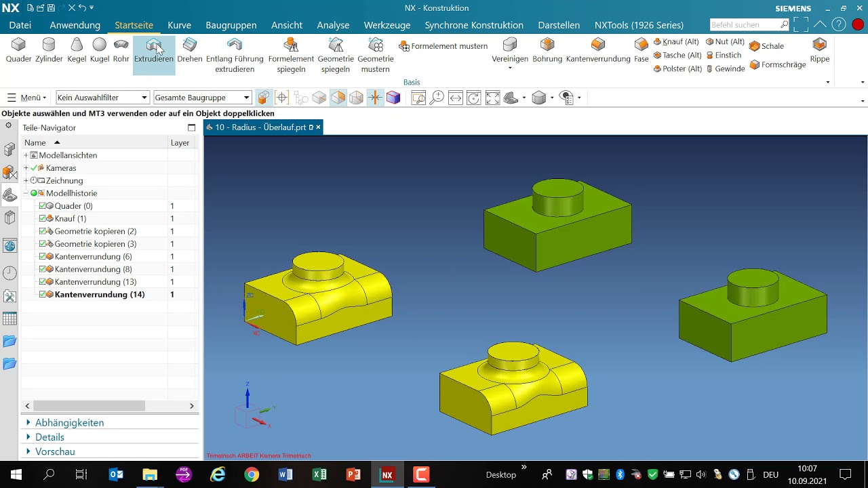Click the Layer column header
Image resolution: width=868 pixels, height=488 pixels.
[180, 143]
